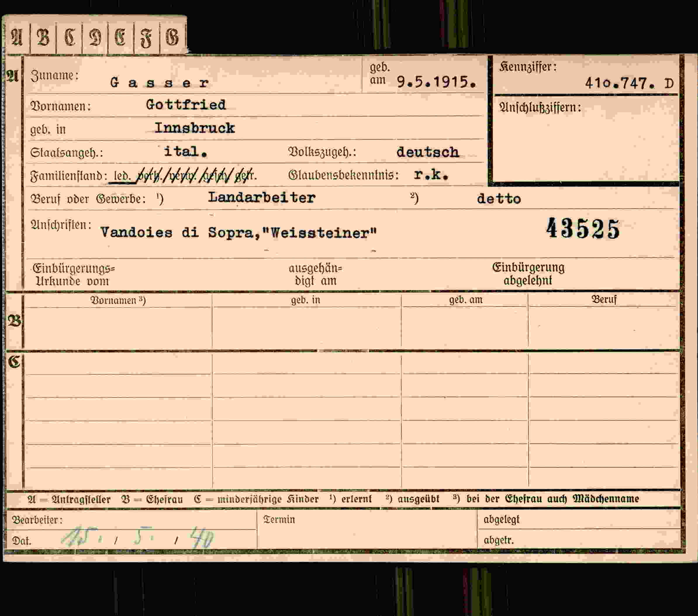Click the birth date '9.5.1915.'
The width and height of the screenshot is (698, 616).
(437, 82)
